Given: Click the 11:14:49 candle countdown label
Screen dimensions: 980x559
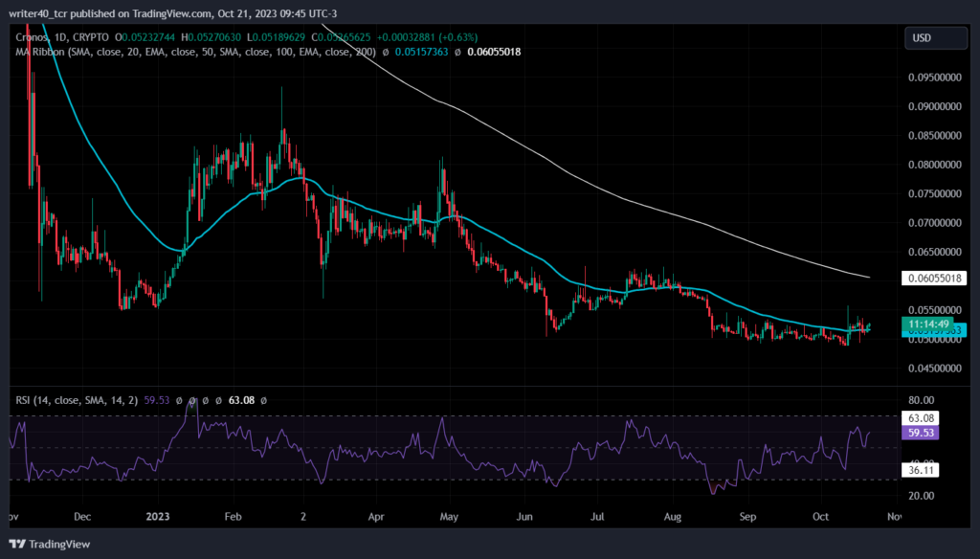Looking at the screenshot, I should click(x=928, y=324).
